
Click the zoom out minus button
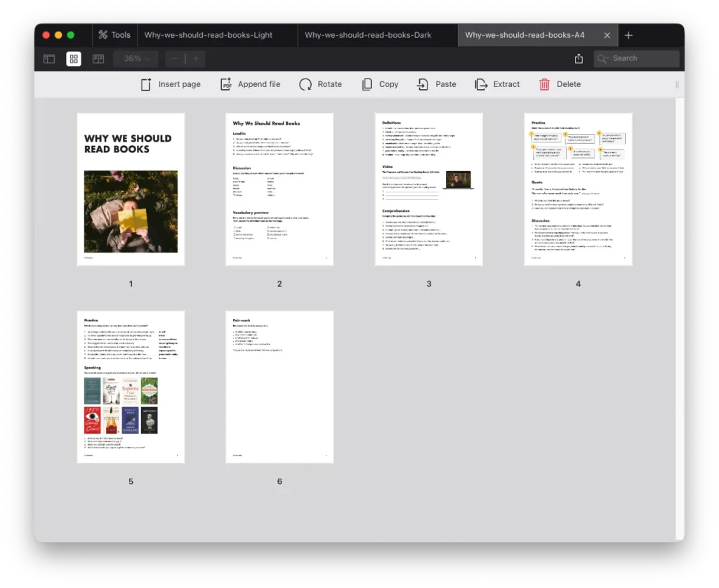click(x=174, y=59)
